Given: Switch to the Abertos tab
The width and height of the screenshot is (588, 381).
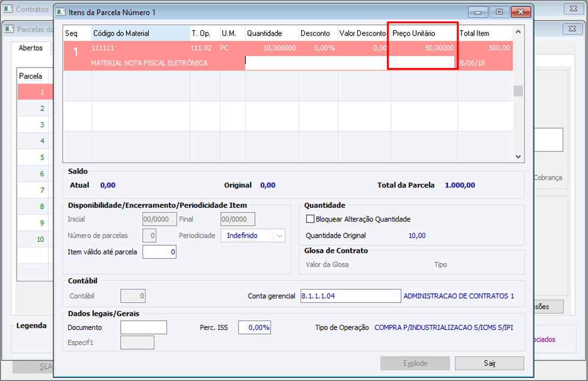Looking at the screenshot, I should [x=31, y=48].
